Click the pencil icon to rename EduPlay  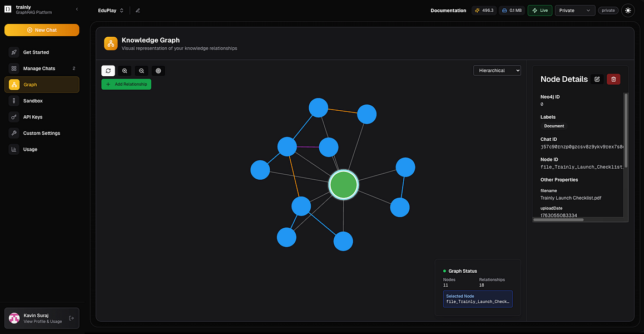click(x=137, y=11)
